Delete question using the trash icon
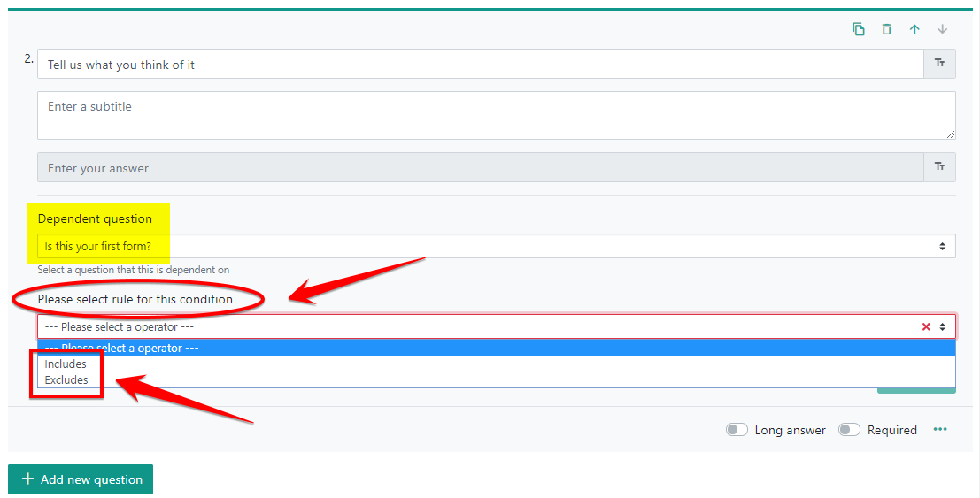Image resolution: width=980 pixels, height=498 pixels. tap(886, 29)
